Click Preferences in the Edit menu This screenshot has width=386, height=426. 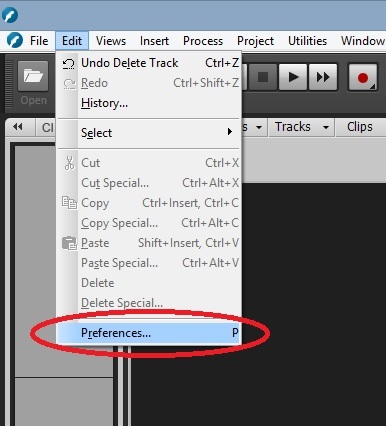[149, 333]
